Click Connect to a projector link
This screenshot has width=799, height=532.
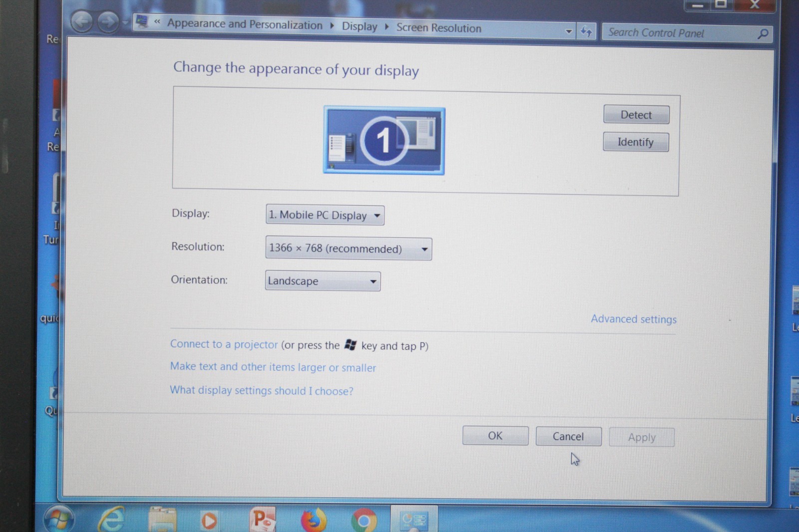coord(224,344)
